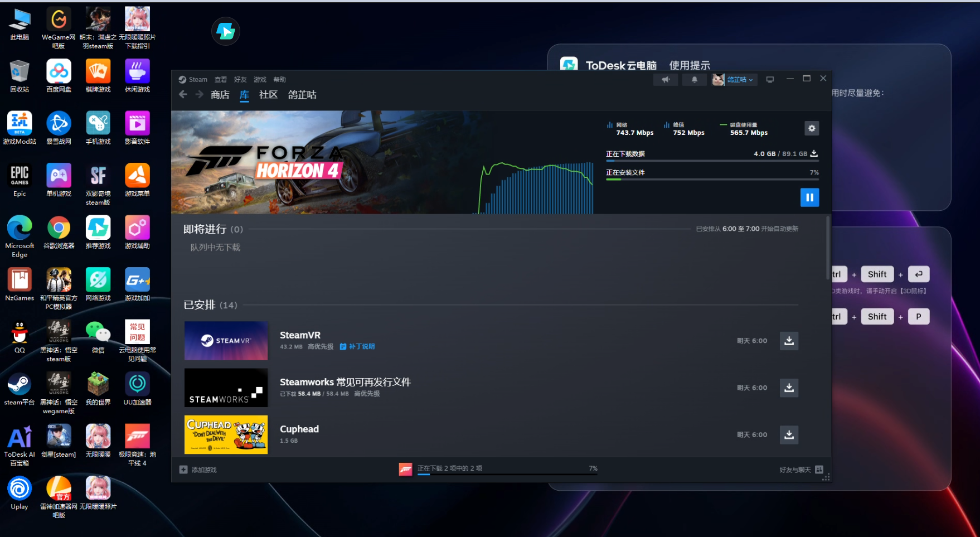Select the 双影奇境steam版 desktop icon
The image size is (980, 537).
(x=98, y=185)
